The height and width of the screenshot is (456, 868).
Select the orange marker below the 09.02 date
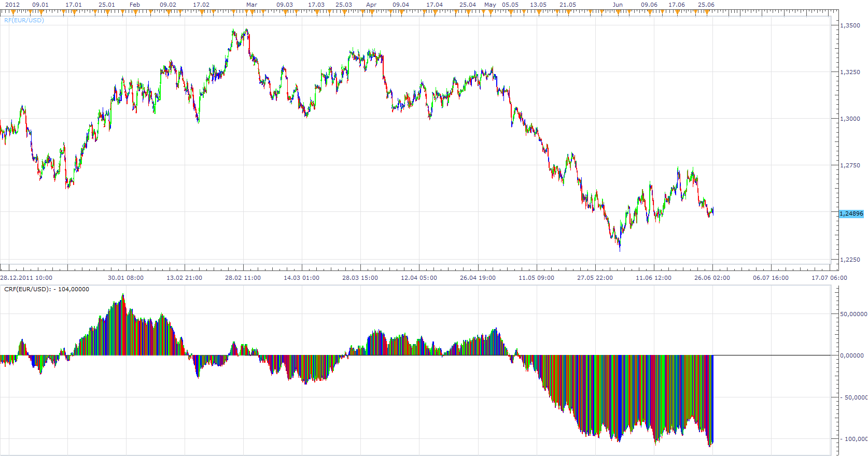(x=168, y=12)
